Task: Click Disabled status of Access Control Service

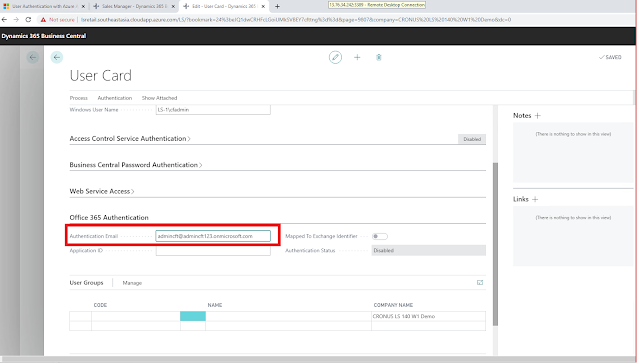Action: [472, 139]
